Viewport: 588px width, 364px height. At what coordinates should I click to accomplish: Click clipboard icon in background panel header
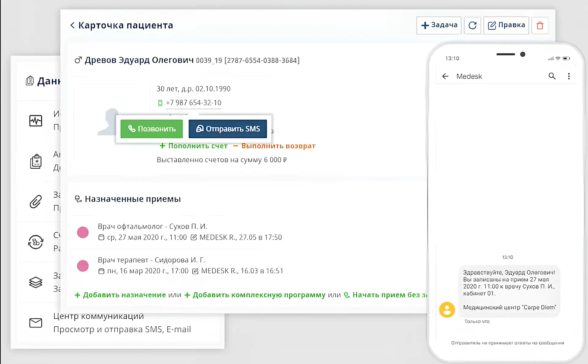[x=30, y=81]
